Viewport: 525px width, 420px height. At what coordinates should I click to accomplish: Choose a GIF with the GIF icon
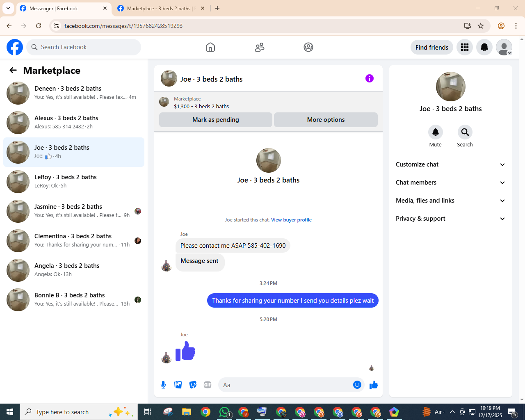coord(208,385)
